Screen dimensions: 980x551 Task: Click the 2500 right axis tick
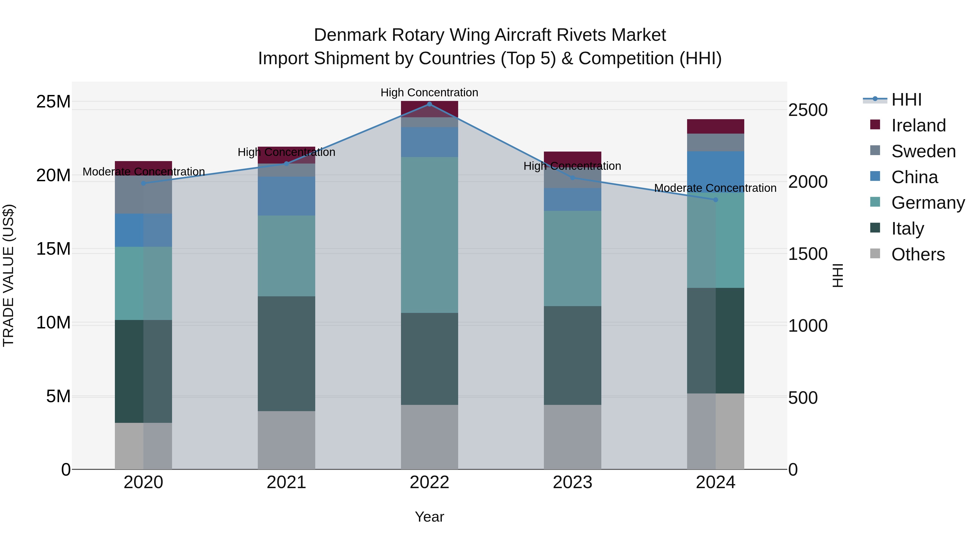(808, 110)
